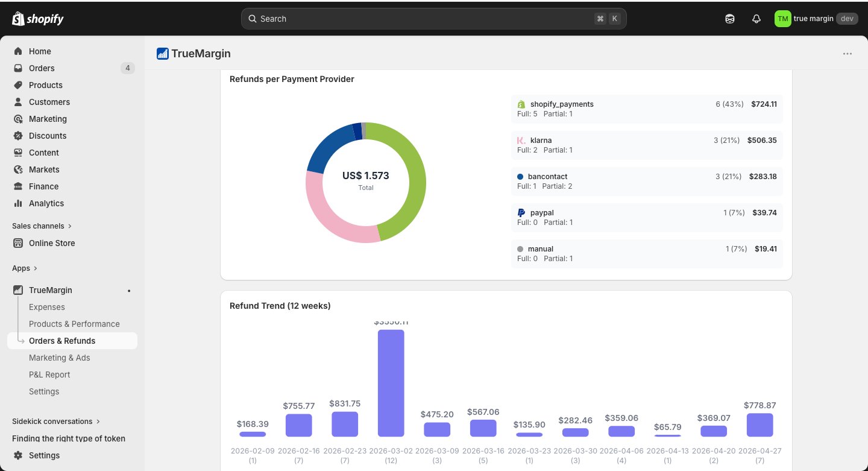Expand Sidekick conversations list
Viewport: 868px width, 471px height.
click(56, 422)
